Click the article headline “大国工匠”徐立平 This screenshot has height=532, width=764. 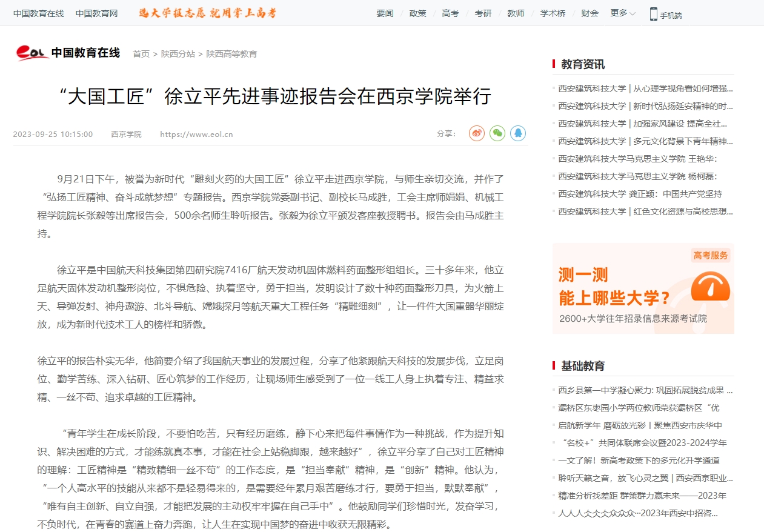276,96
